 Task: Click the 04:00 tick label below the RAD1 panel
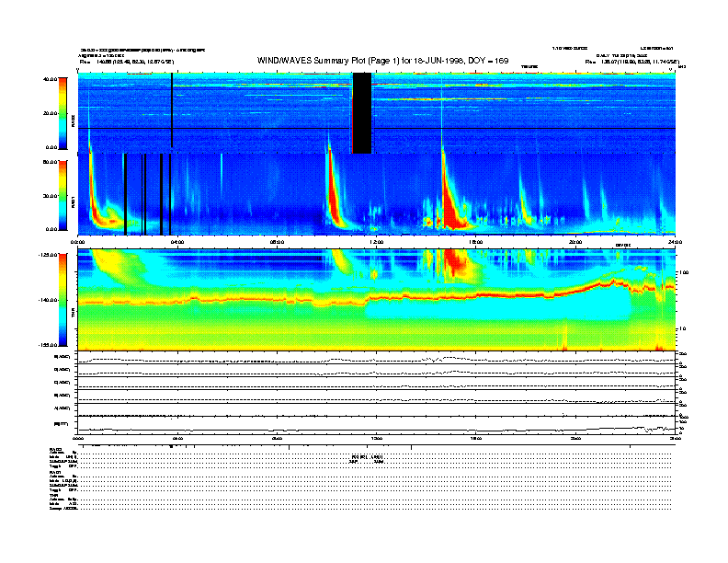(x=177, y=242)
